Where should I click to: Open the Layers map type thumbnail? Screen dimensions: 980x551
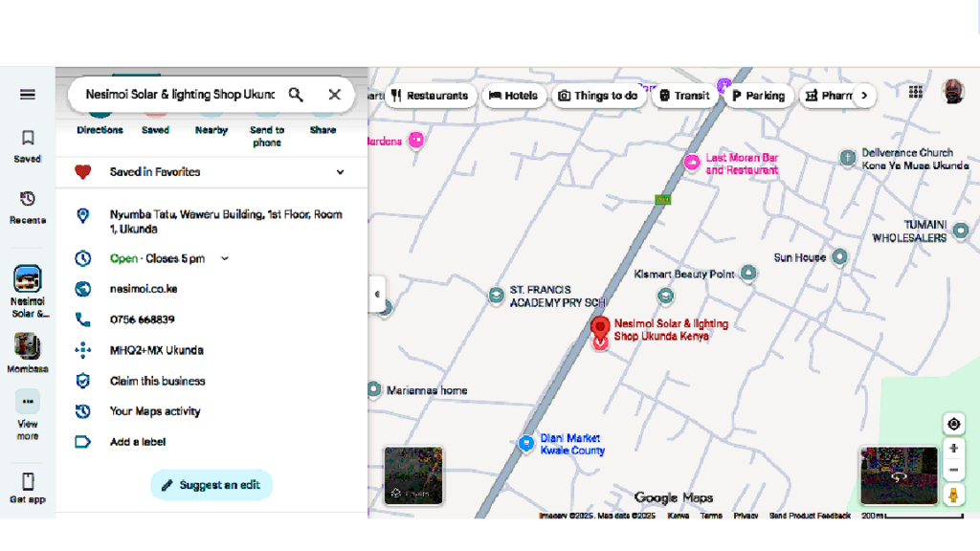[413, 474]
